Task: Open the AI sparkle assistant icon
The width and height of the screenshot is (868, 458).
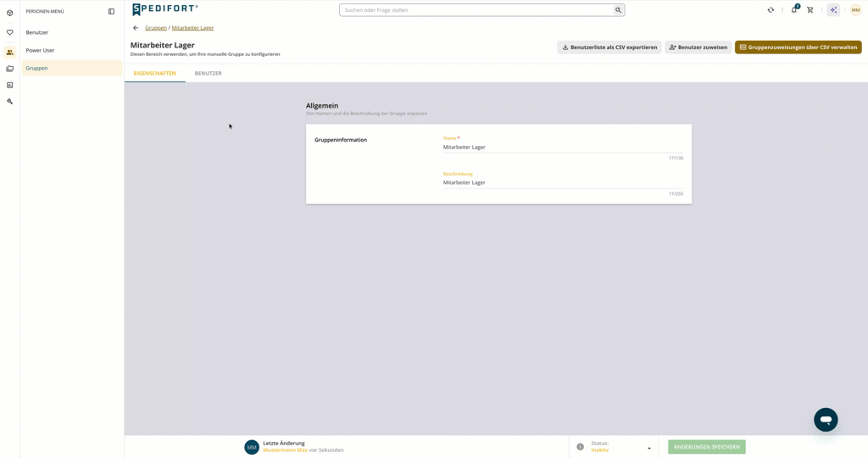Action: click(833, 10)
